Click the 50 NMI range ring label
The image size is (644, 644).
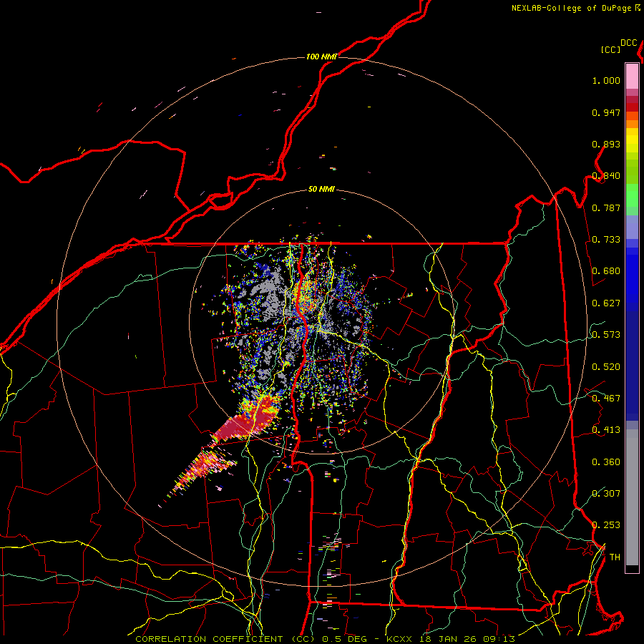pyautogui.click(x=321, y=190)
